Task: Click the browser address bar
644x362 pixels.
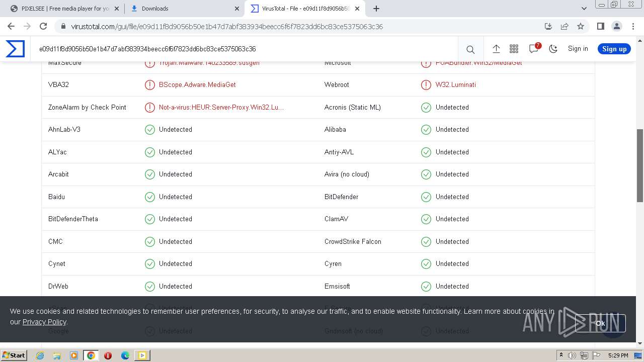Action: [x=302, y=26]
